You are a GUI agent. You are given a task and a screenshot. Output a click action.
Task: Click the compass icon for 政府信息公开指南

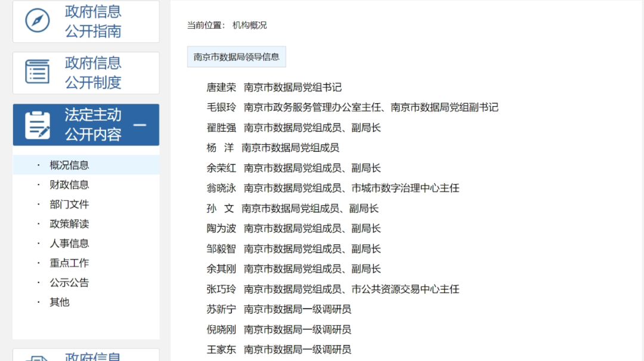tap(38, 21)
